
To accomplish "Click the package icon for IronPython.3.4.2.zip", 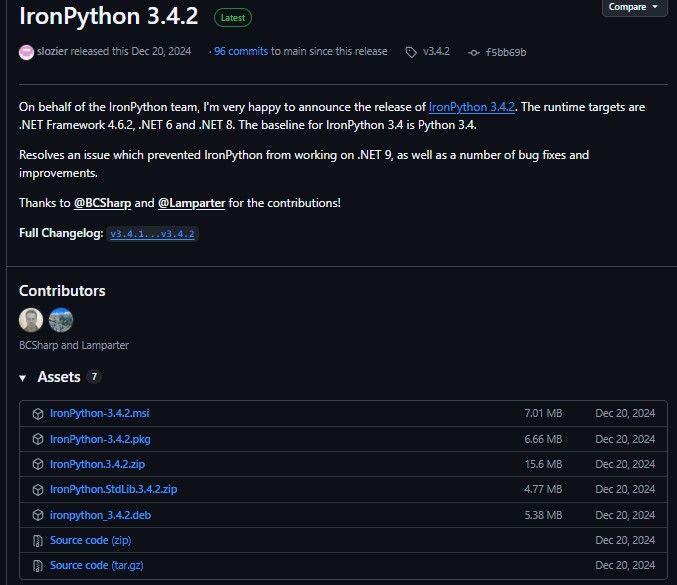I will pyautogui.click(x=38, y=464).
